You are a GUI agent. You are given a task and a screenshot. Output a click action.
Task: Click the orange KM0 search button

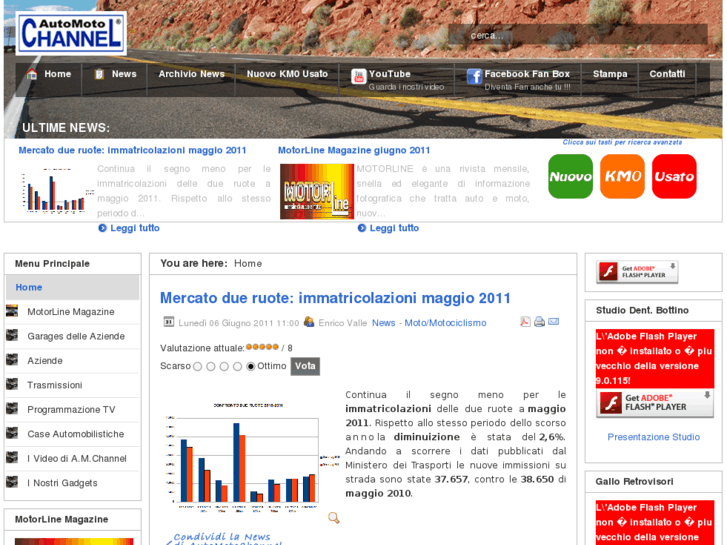tap(622, 176)
